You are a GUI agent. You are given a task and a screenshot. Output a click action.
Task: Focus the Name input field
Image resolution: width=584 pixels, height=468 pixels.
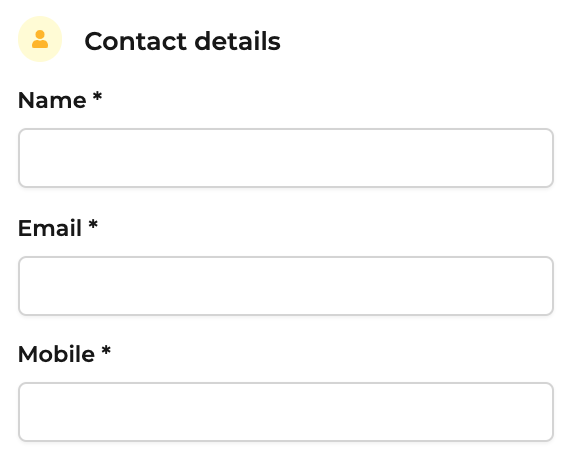(286, 158)
